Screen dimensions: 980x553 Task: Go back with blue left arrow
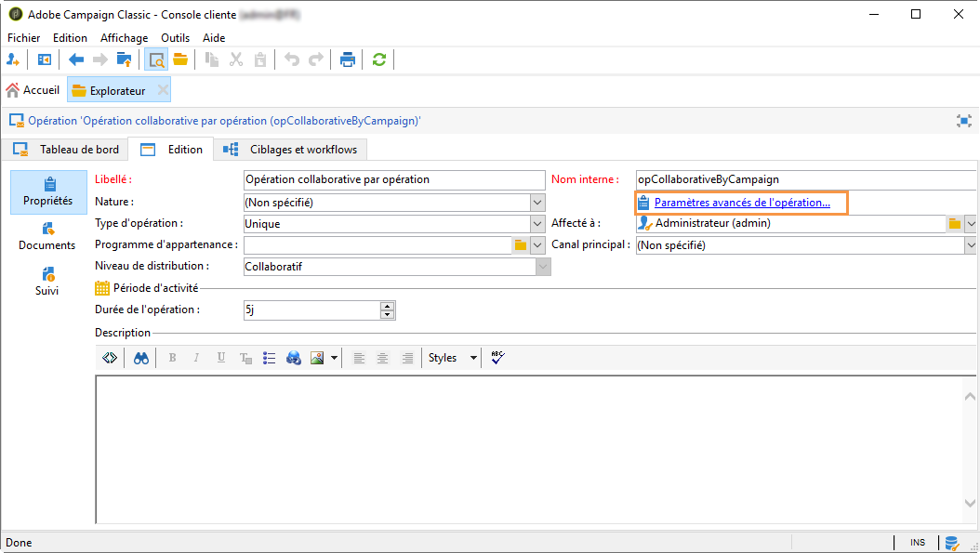(76, 60)
